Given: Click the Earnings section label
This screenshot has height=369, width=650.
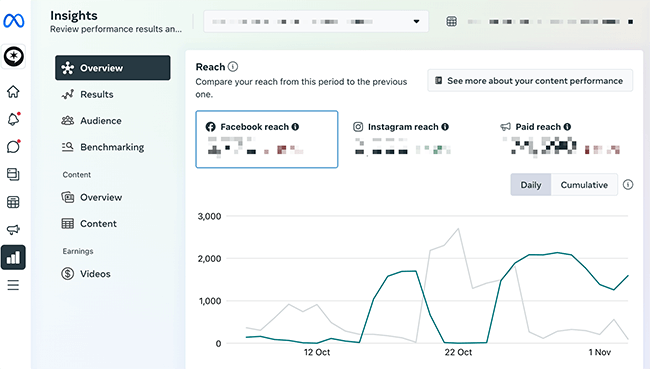Looking at the screenshot, I should [78, 251].
